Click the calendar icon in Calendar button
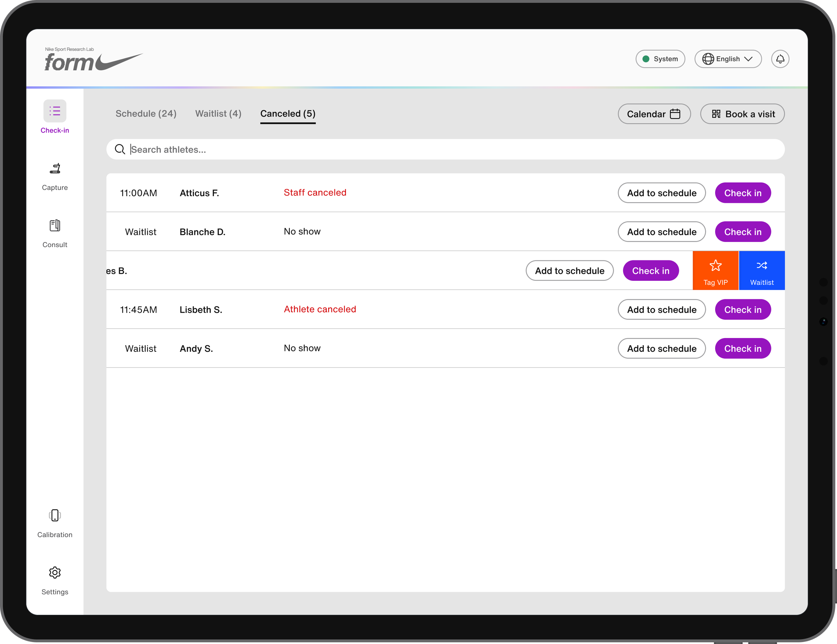The width and height of the screenshot is (837, 644). 675,114
